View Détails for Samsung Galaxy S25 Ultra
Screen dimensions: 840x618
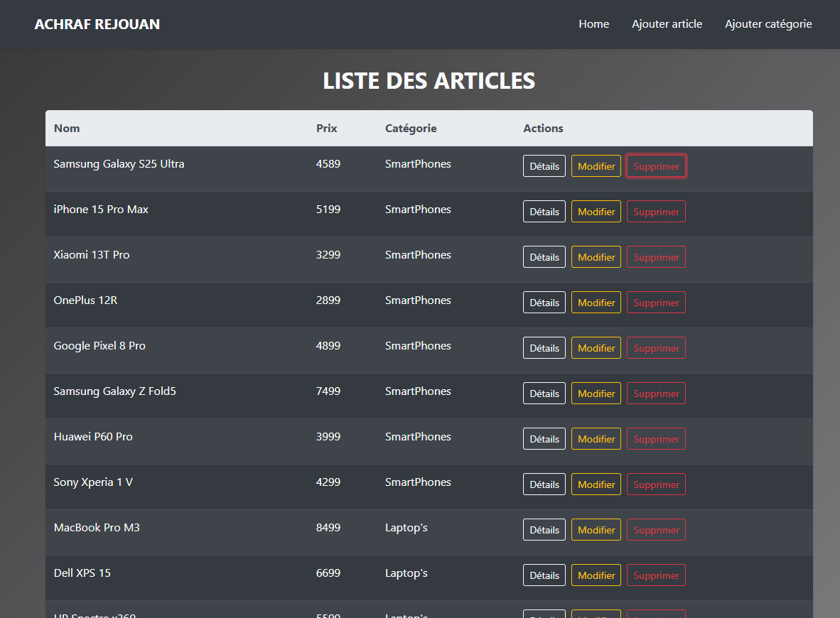(544, 166)
